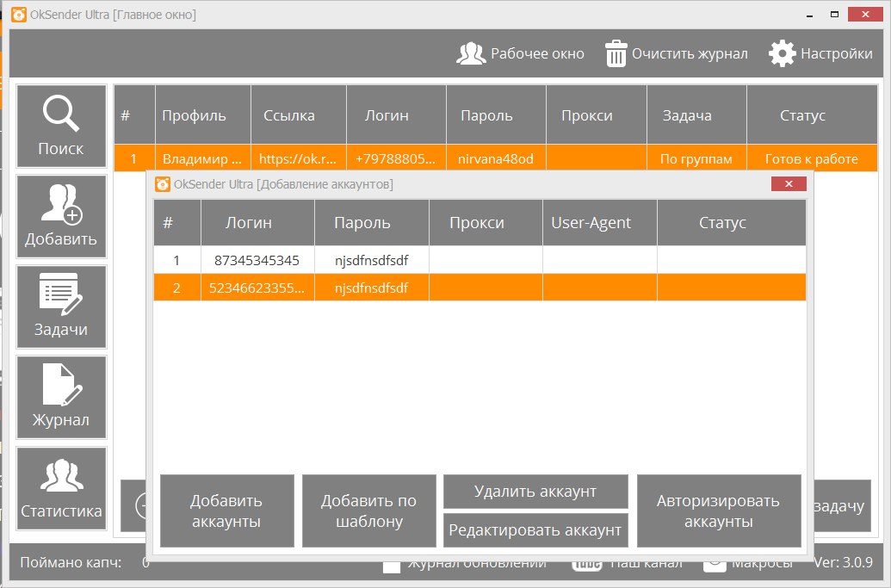Select the Владимир profile row in main table

pos(202,158)
